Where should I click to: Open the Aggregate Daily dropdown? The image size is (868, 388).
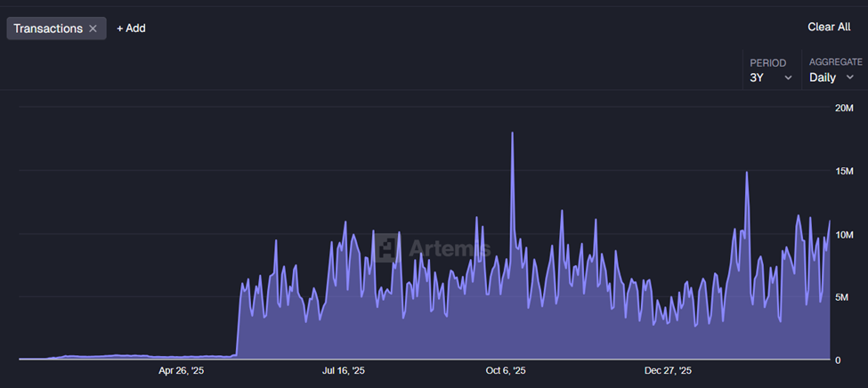(x=831, y=77)
